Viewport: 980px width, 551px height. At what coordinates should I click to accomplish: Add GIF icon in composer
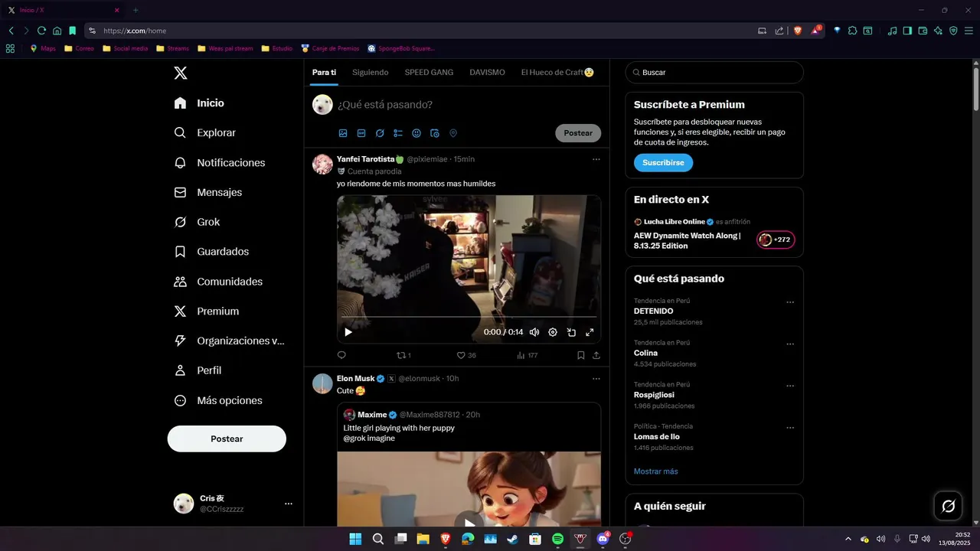[361, 133]
